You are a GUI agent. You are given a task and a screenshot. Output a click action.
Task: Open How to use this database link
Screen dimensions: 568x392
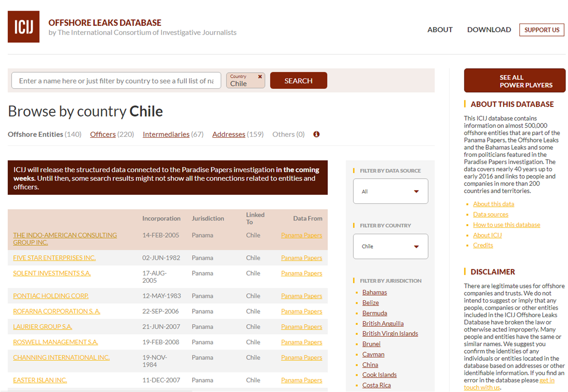pyautogui.click(x=507, y=225)
